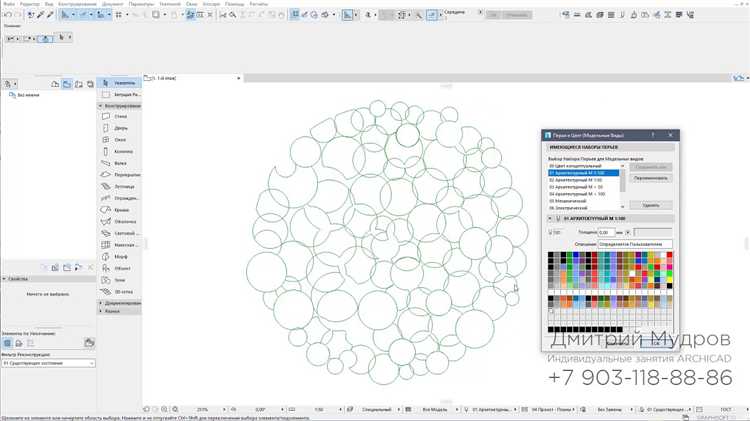Image resolution: width=750 pixels, height=421 pixels.
Task: Pick the blue swatch in first pen row
Action: 575,255
